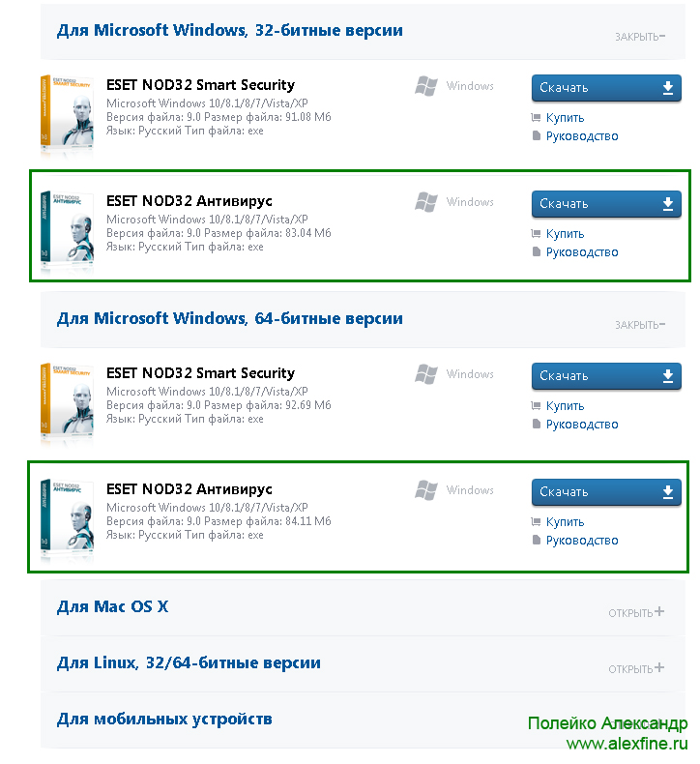Click the 32-bit NOD32 Антивирус box image
Viewport: 700px width, 764px height.
67,228
